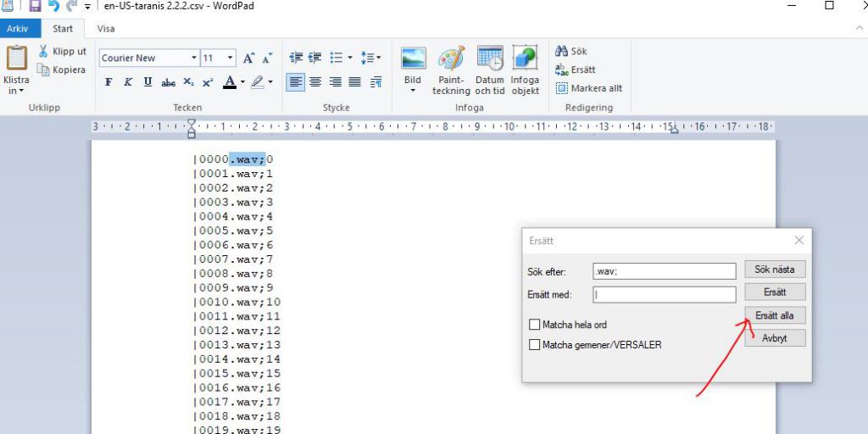Insert date and time (Datum och tid)
Image resolution: width=868 pixels, height=434 pixels.
tap(490, 70)
